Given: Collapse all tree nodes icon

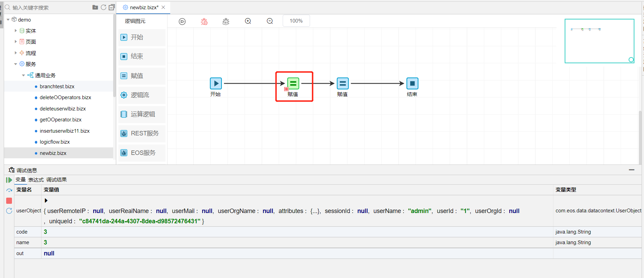Looking at the screenshot, I should point(111,7).
